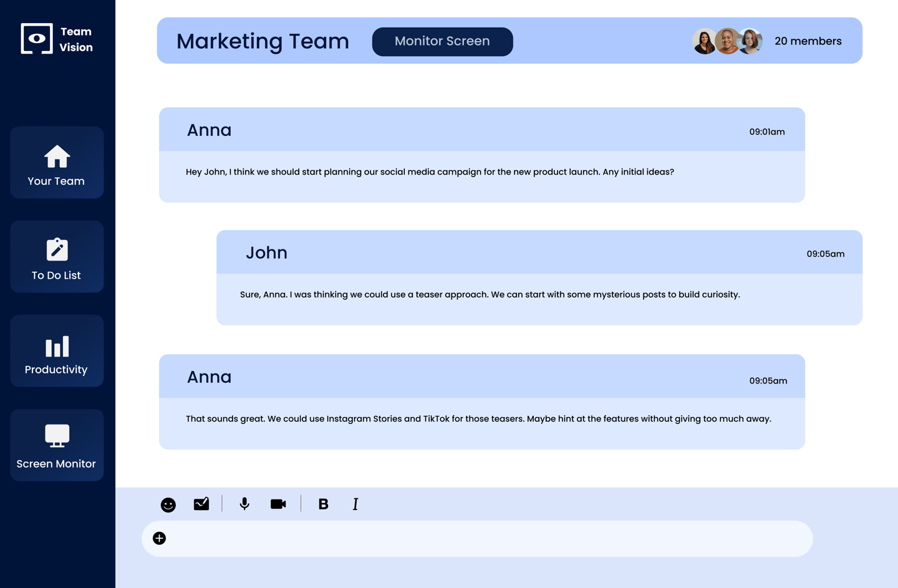Click the desktop monitor icon
Viewport: 898px width, 588px height.
coord(57,436)
